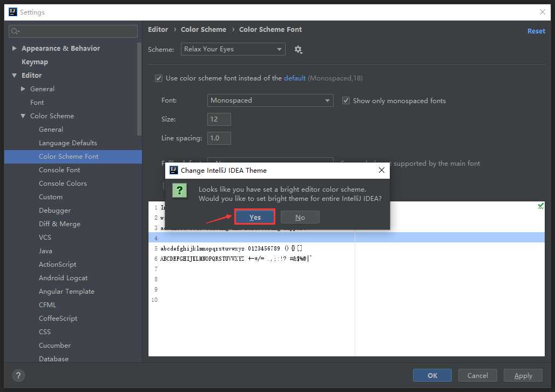Click highlighted line 4 in font preview
The height and width of the screenshot is (392, 555).
346,238
